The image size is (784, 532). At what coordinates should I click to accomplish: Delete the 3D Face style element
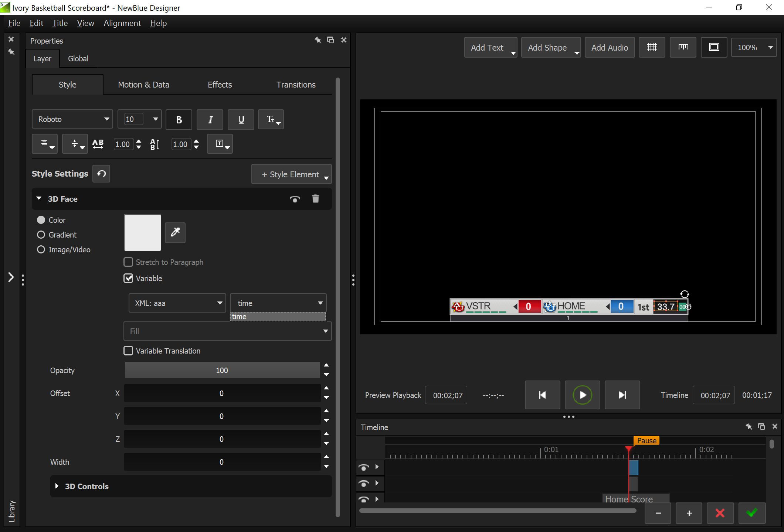point(315,199)
